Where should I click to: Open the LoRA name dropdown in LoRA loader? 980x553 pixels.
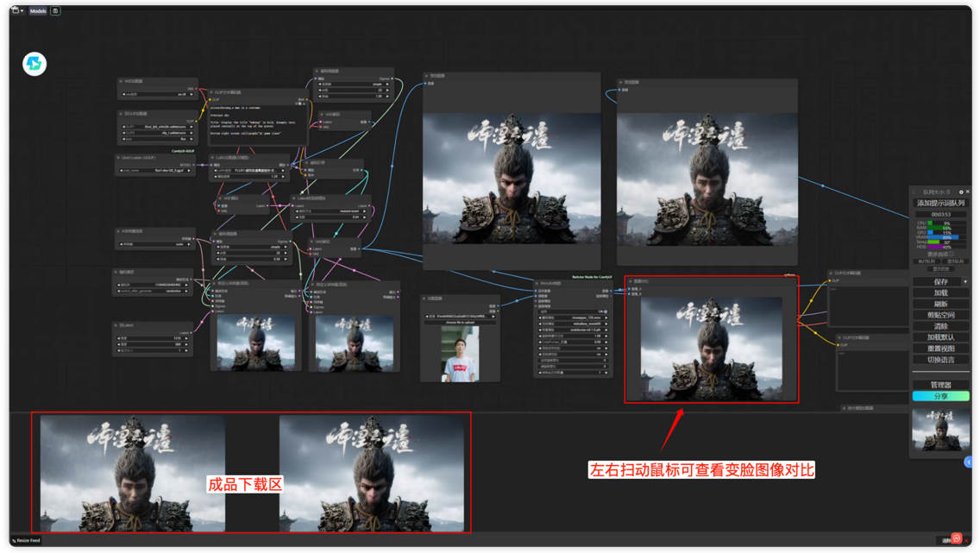pos(250,170)
